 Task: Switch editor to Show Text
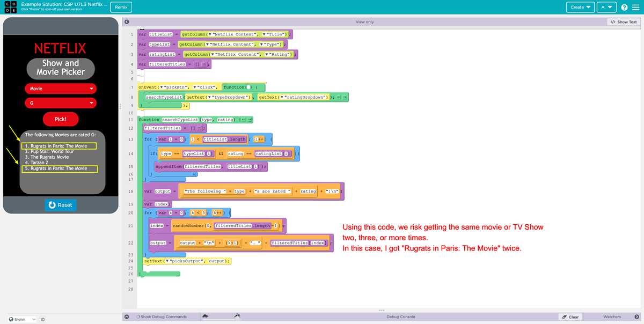coord(624,22)
